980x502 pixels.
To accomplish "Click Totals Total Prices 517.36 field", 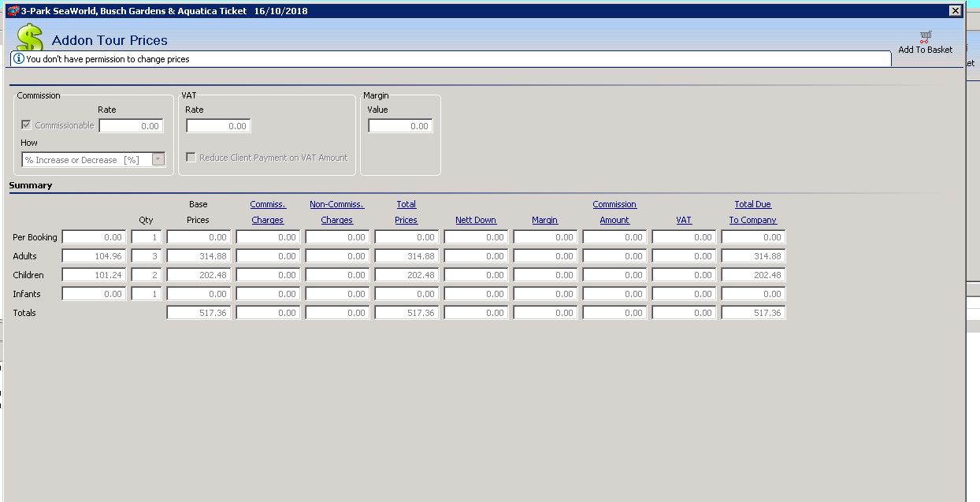I will click(x=406, y=313).
